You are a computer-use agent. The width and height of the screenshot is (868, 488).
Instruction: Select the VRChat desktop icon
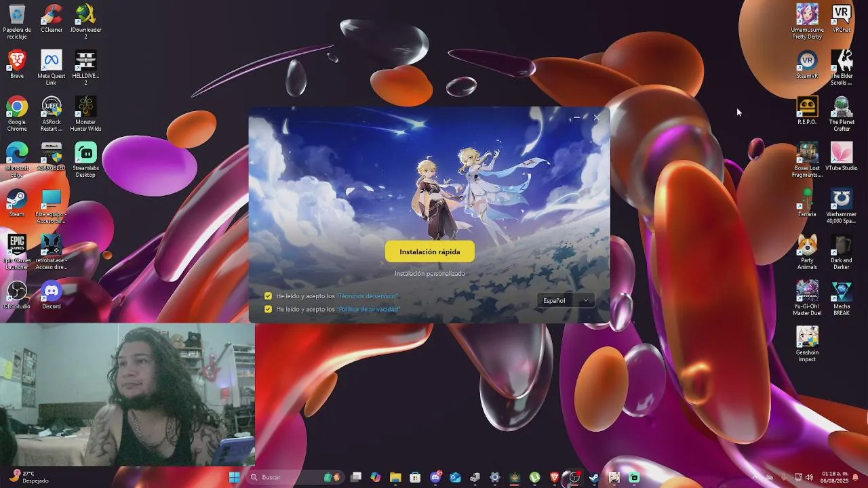click(x=842, y=18)
